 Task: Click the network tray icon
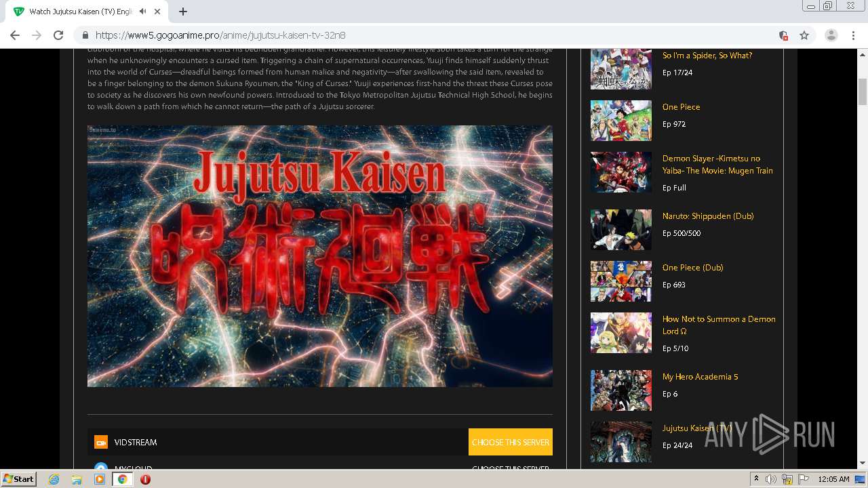787,479
